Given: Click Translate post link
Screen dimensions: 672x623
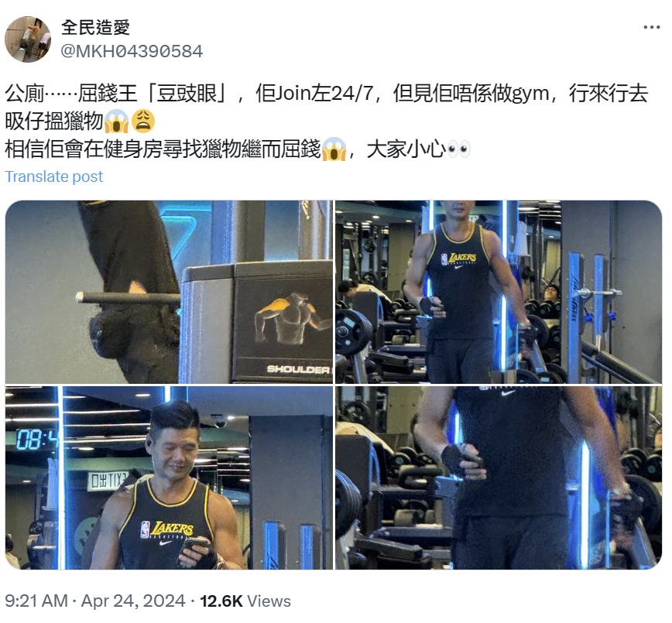Looking at the screenshot, I should 54,176.
